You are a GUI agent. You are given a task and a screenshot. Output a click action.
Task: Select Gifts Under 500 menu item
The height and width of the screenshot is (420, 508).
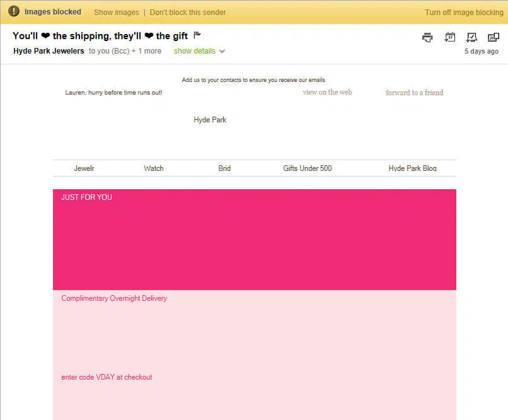click(x=307, y=168)
